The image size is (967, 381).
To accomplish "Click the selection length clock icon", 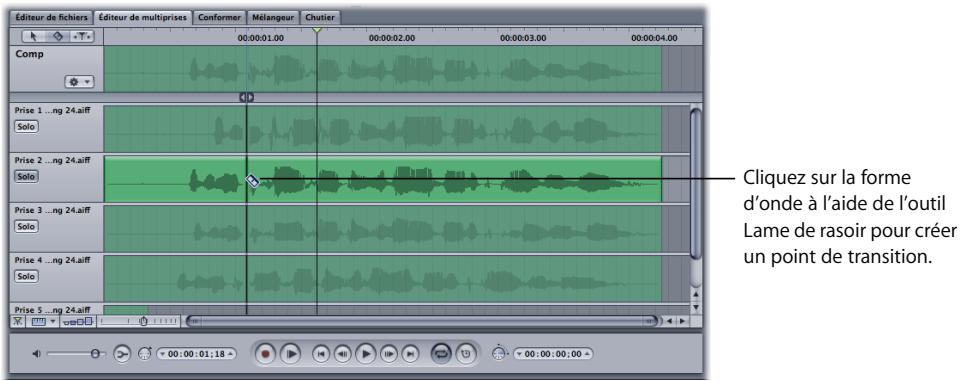I will (x=500, y=354).
